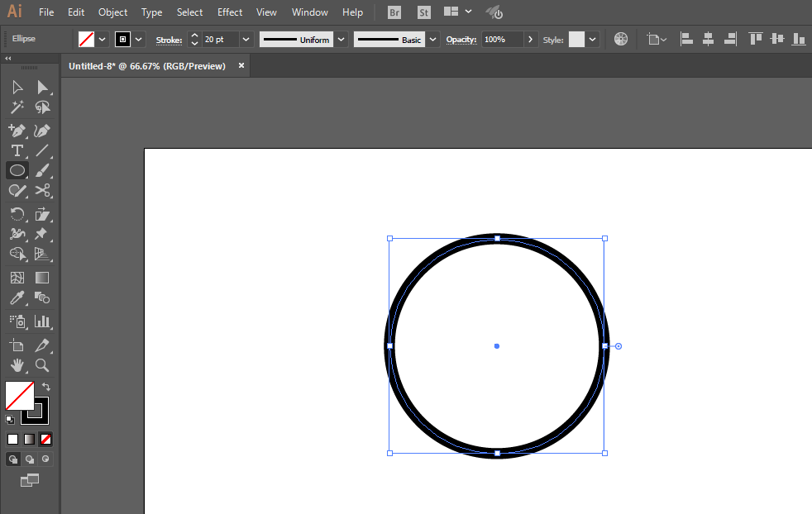Screen dimensions: 812x514
Task: Open Bridge via the Br icon
Action: pyautogui.click(x=394, y=12)
